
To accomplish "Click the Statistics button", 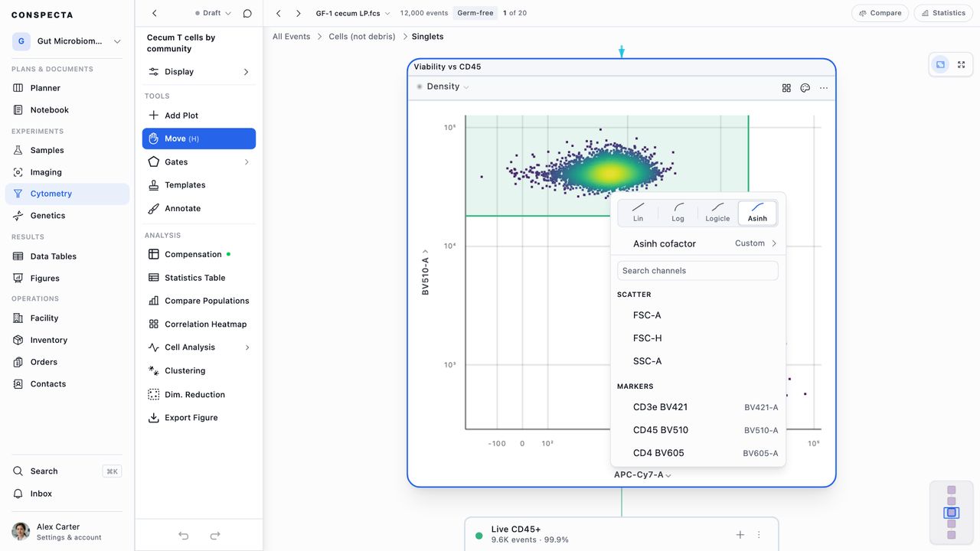I will (943, 13).
